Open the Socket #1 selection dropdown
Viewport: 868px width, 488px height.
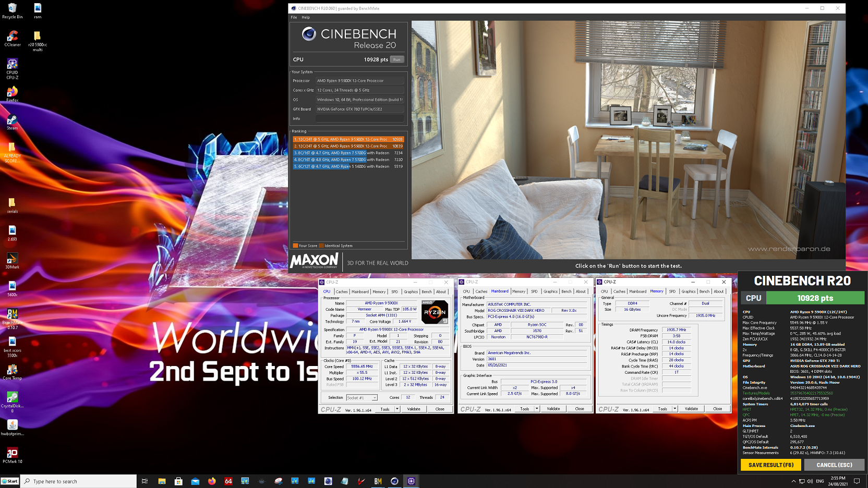pos(362,398)
